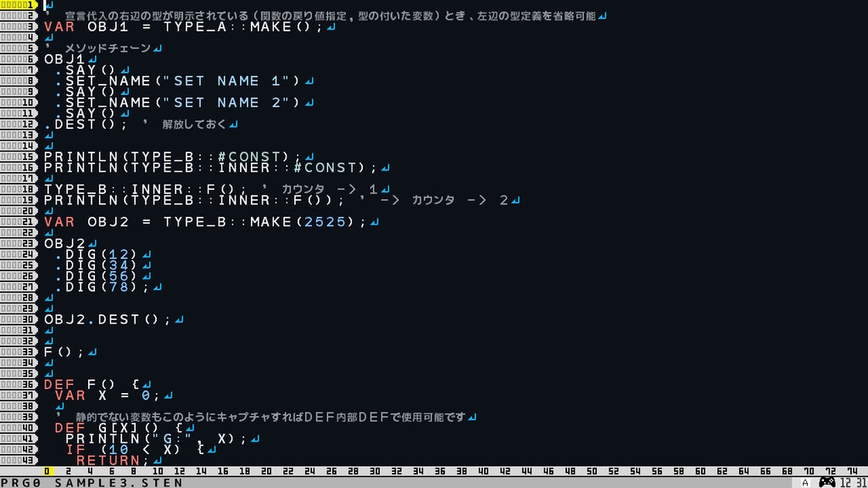Click the return mark after F(); on line 33
Image resolution: width=868 pixels, height=488 pixels.
[x=92, y=352]
